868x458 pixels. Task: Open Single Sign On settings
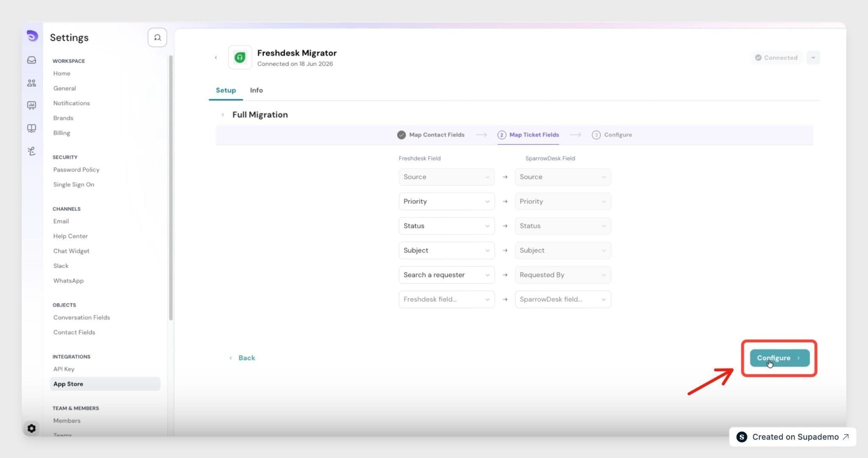click(x=74, y=184)
